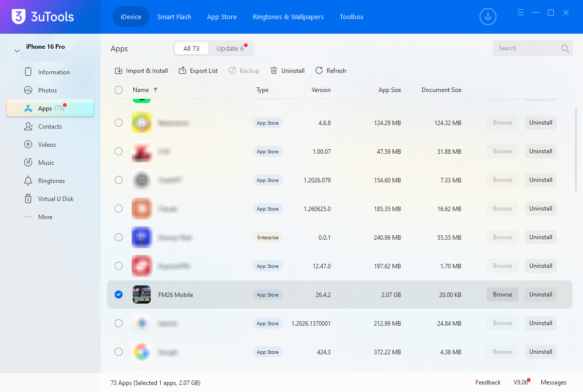The height and width of the screenshot is (392, 583).
Task: Click the Apps store icon in sidebar
Action: coord(28,108)
